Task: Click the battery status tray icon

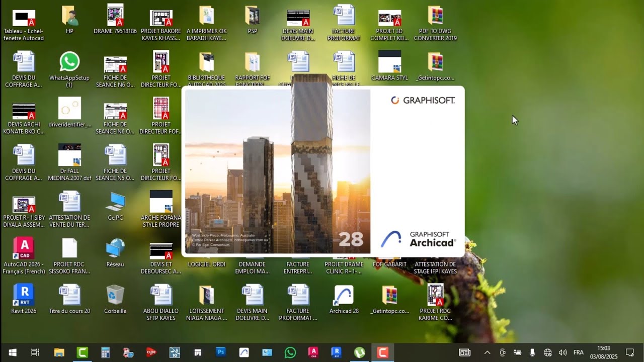Action: pos(517,352)
